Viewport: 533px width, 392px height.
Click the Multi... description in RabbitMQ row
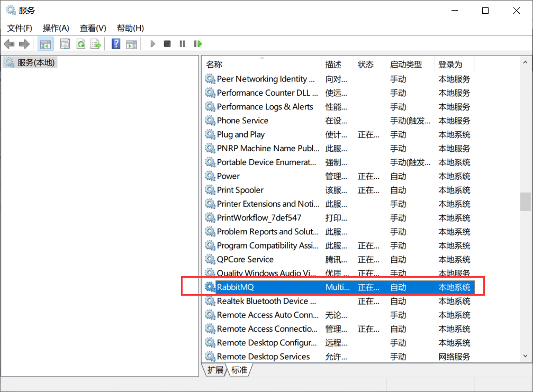337,287
